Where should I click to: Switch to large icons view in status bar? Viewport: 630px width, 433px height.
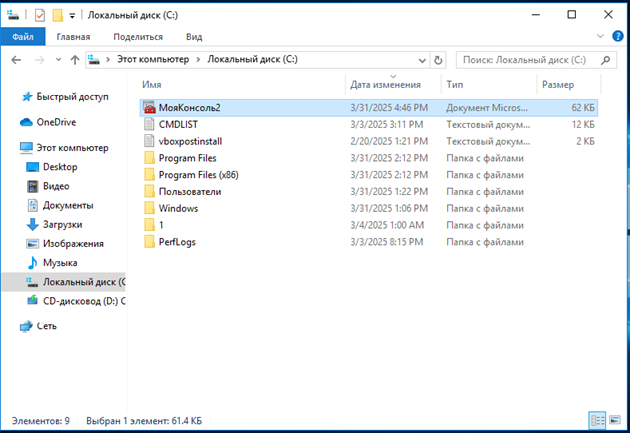(615, 421)
